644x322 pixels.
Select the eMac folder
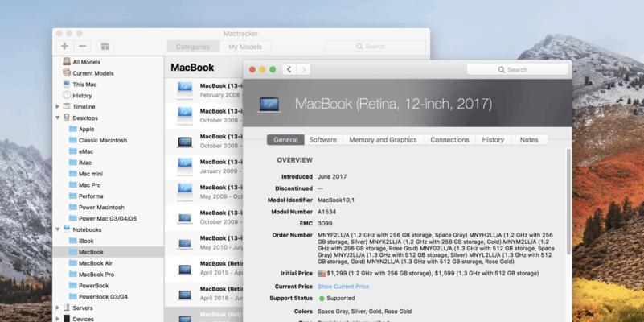[86, 151]
